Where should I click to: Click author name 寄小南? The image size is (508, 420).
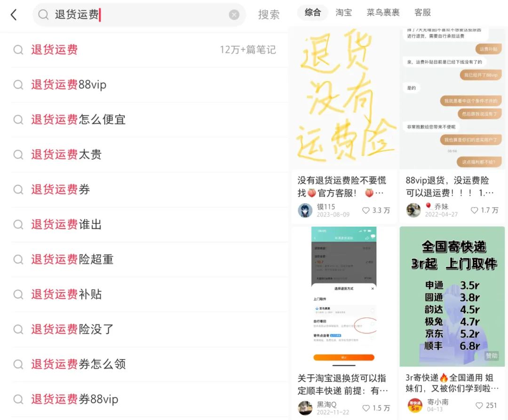point(438,402)
